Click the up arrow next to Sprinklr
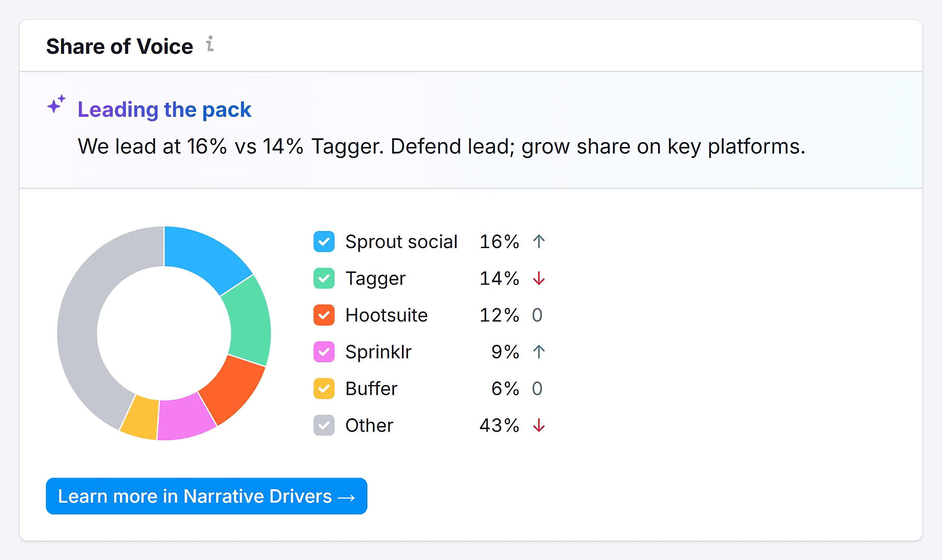 [539, 352]
